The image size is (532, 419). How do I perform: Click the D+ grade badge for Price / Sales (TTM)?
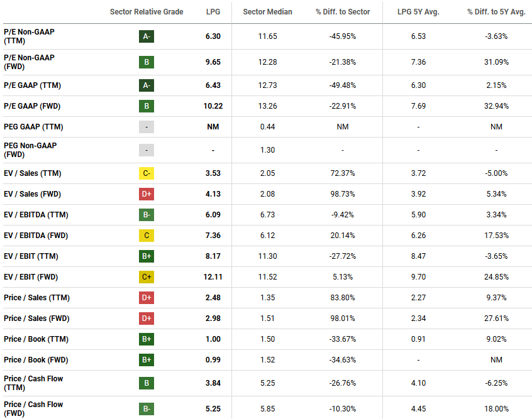(147, 298)
